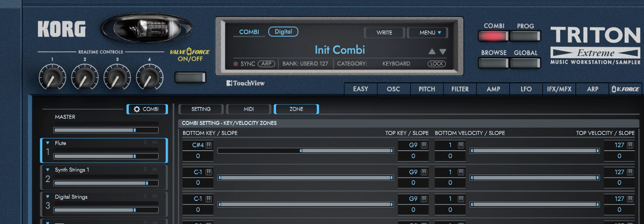The width and height of the screenshot is (644, 224).
Task: Click the COMBI tab in the display
Action: tap(249, 32)
